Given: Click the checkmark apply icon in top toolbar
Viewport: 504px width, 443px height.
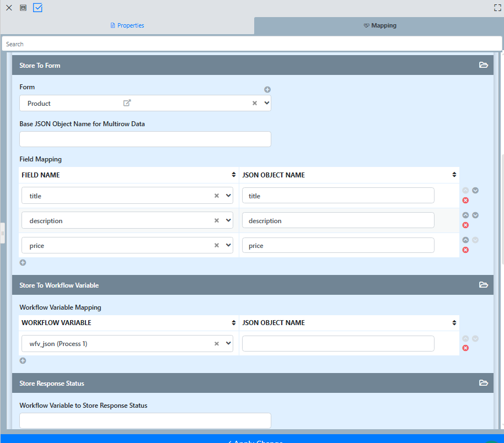Looking at the screenshot, I should coord(37,8).
